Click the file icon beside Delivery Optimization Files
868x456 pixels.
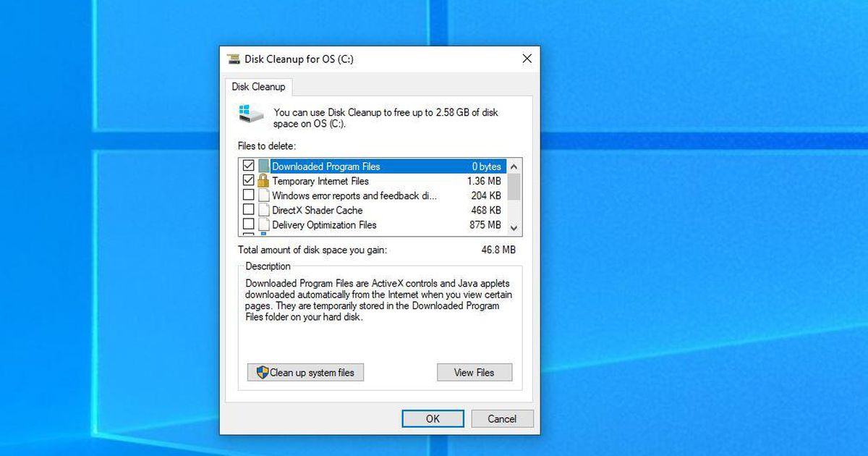tap(263, 225)
